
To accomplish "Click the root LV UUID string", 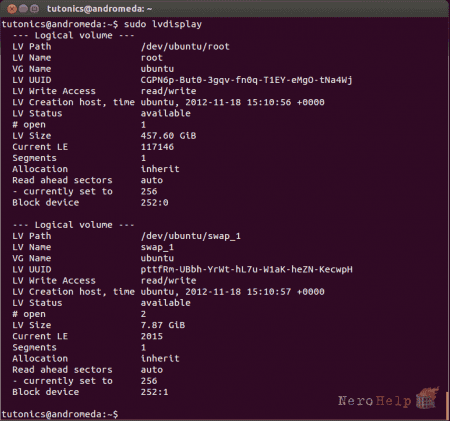I will 246,80.
